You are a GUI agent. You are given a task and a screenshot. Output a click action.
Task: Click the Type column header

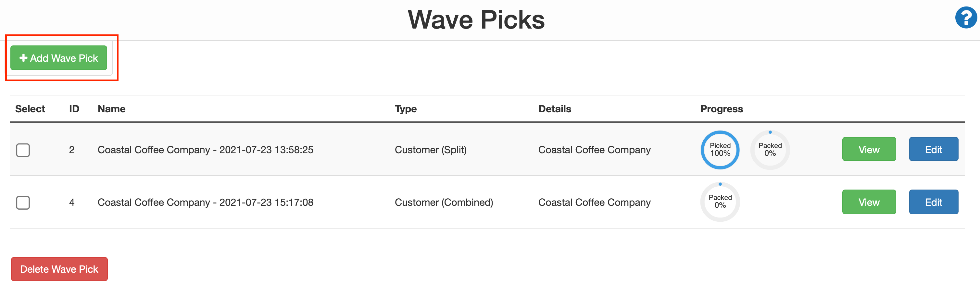(x=406, y=109)
